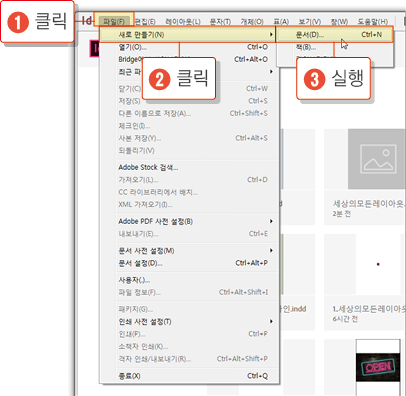
Task: Select 저장(S) menu entry
Action: click(x=189, y=101)
